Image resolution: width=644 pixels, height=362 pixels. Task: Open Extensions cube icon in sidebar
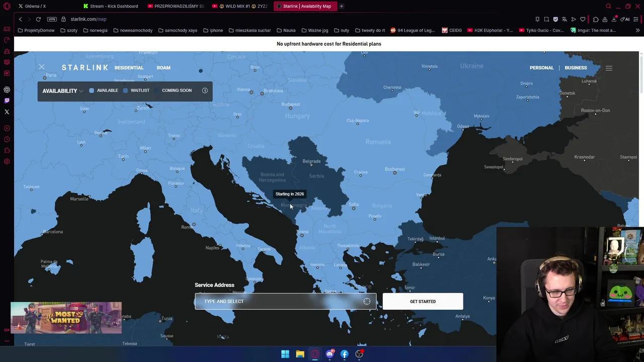pyautogui.click(x=7, y=150)
